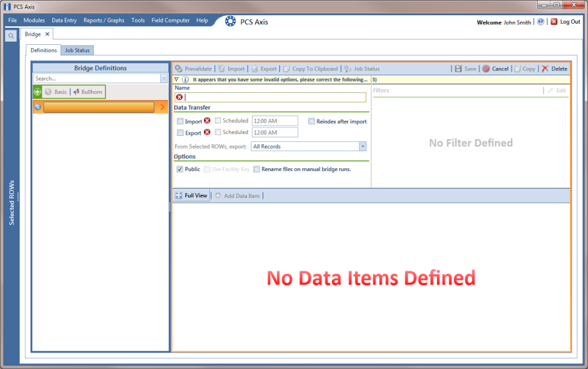This screenshot has width=588, height=369.
Task: Click the cube icon of the selected definition
Action: click(38, 107)
